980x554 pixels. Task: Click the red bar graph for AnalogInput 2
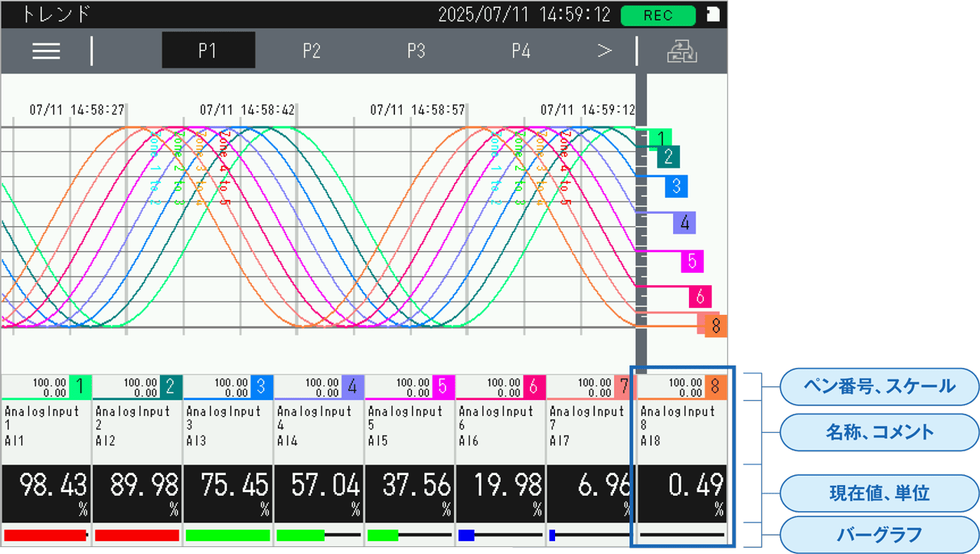click(x=136, y=535)
